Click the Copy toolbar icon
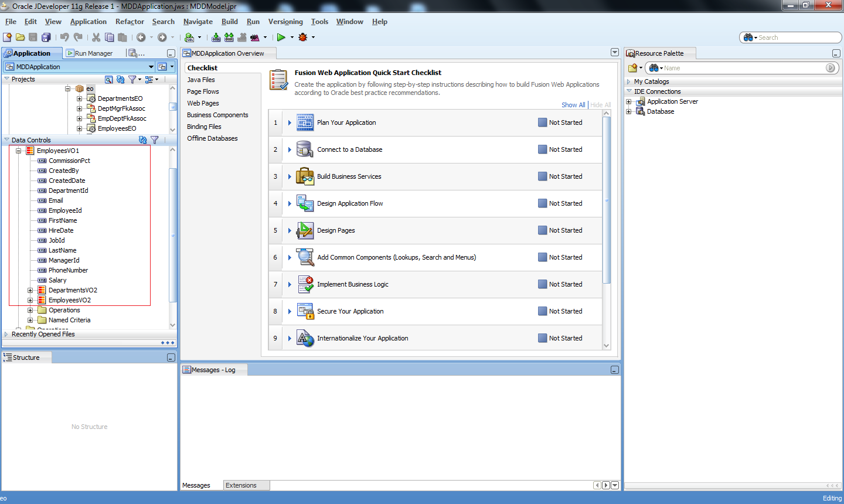Image resolution: width=844 pixels, height=504 pixels. (109, 37)
